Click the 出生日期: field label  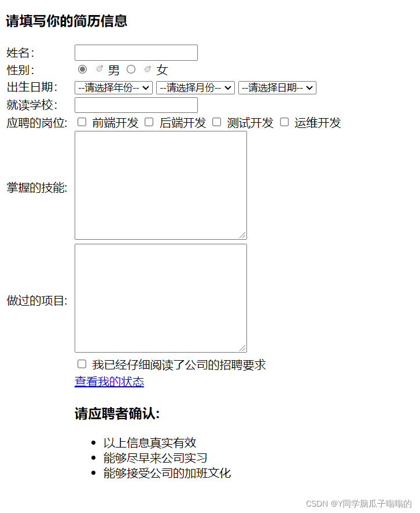coord(32,87)
